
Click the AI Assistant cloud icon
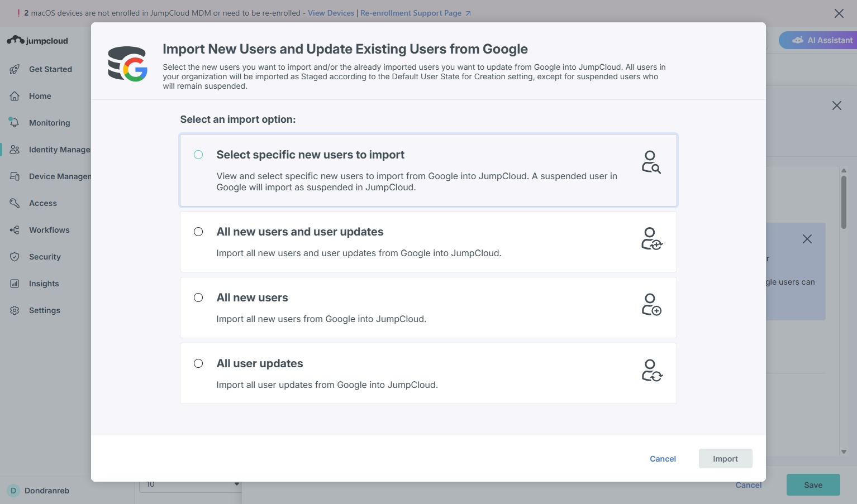point(798,40)
